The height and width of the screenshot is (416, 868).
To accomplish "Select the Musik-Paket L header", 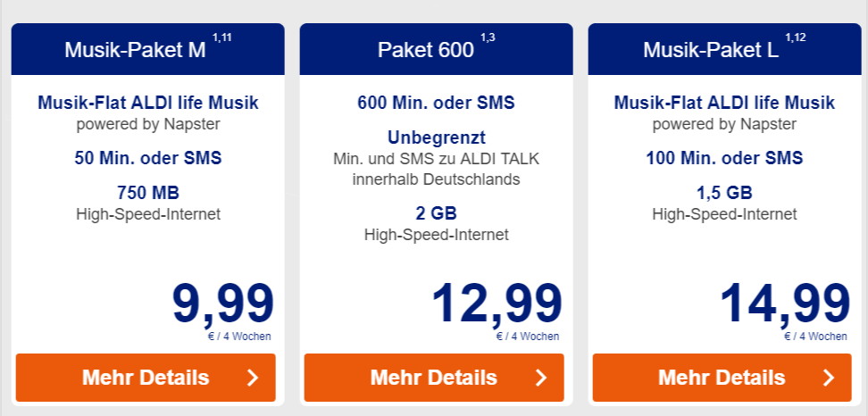I will point(711,50).
